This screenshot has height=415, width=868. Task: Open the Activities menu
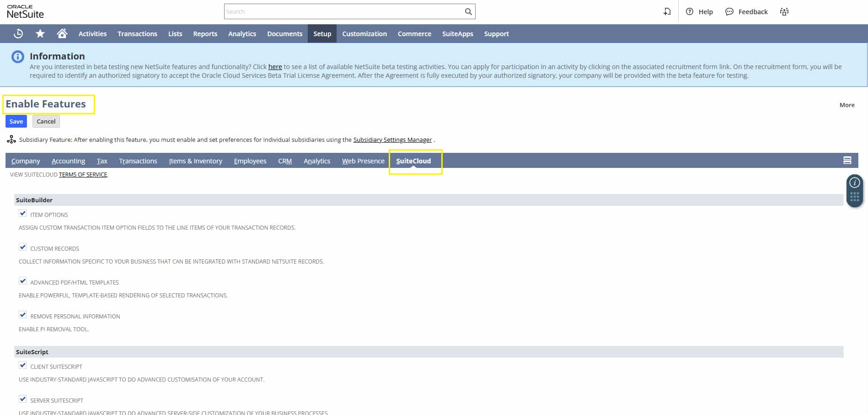pos(92,34)
